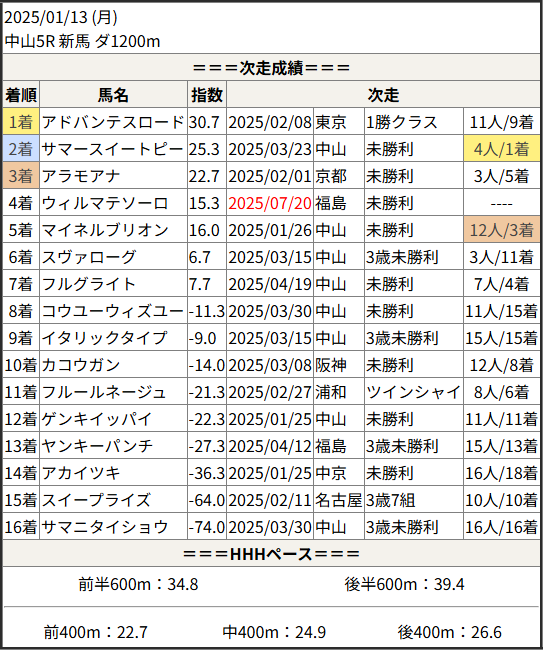Click the ツインシャイ race name cell

pyautogui.click(x=414, y=391)
